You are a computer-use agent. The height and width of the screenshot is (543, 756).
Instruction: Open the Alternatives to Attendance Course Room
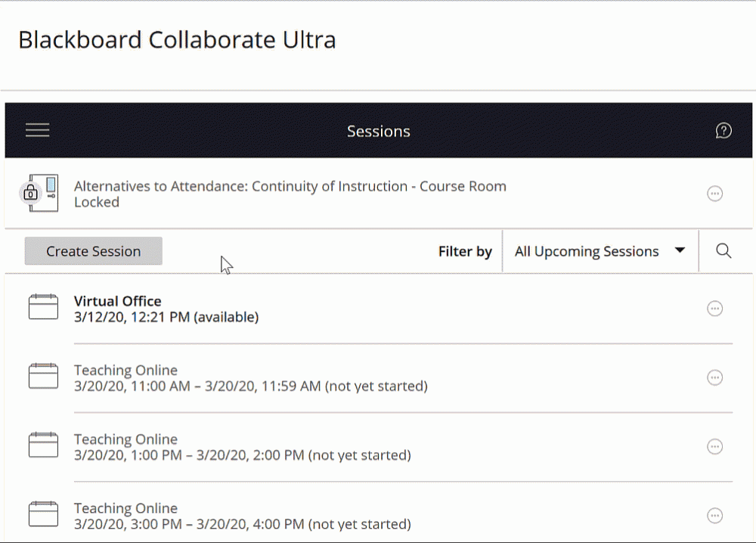point(290,187)
